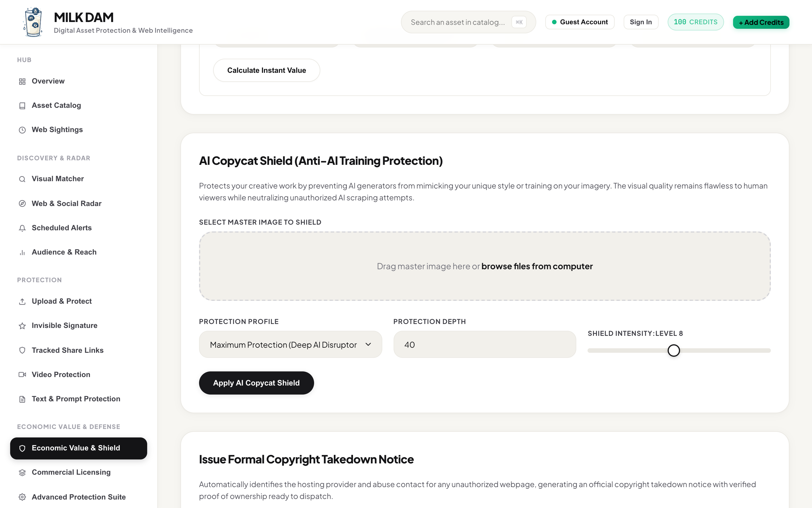
Task: Click the Protection Depth input field
Action: pos(484,344)
